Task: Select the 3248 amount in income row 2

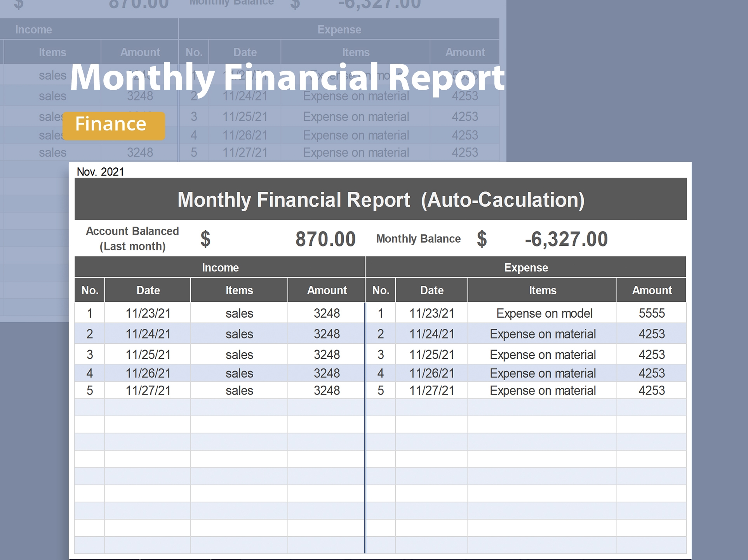Action: tap(326, 334)
